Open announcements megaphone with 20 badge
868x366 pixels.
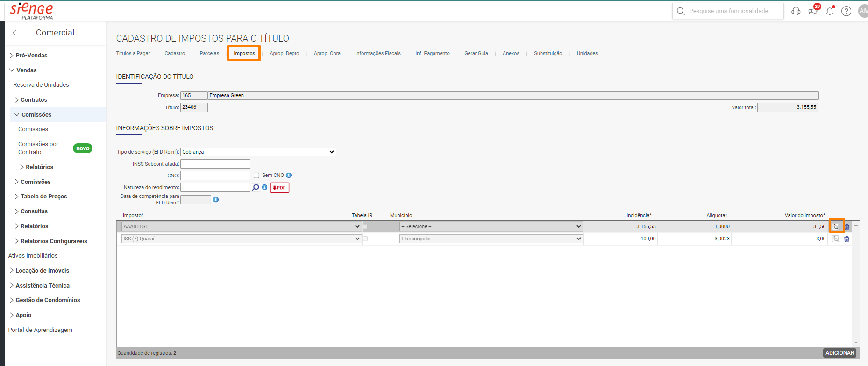[813, 10]
